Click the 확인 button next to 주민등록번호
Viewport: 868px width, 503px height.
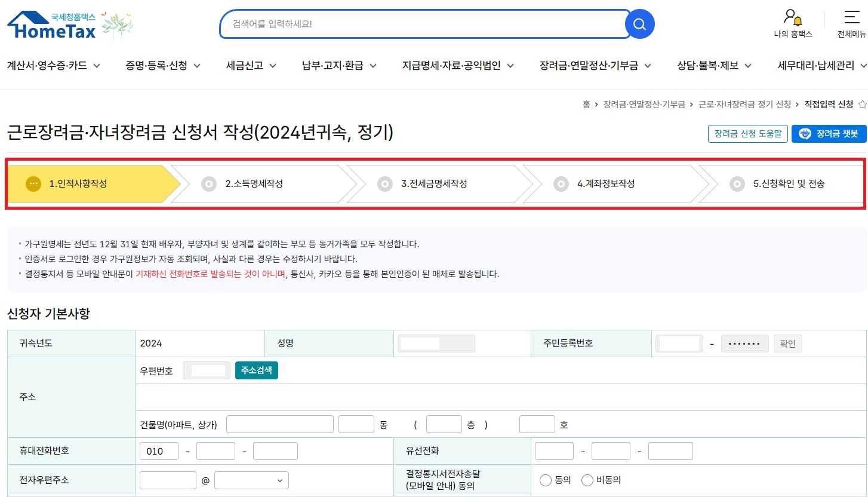pos(787,343)
